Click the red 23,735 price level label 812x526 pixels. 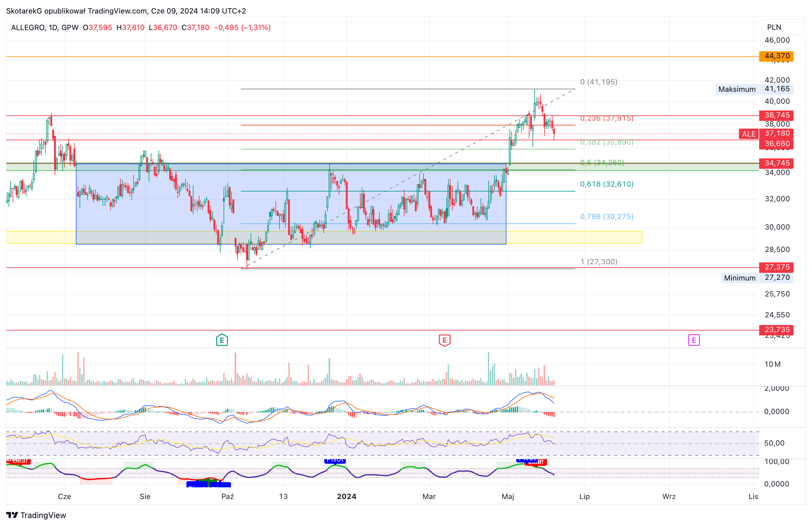[x=776, y=330]
